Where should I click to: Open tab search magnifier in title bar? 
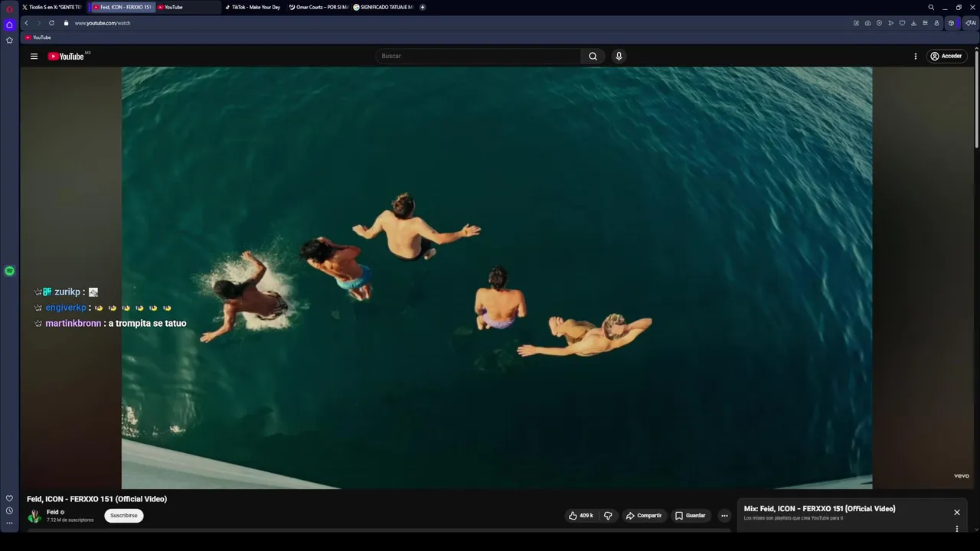click(x=931, y=7)
